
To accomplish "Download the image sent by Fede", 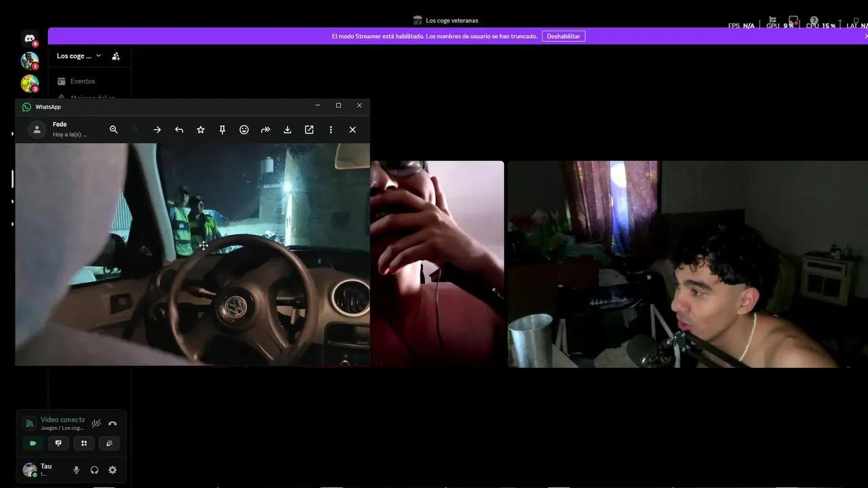I will click(287, 129).
